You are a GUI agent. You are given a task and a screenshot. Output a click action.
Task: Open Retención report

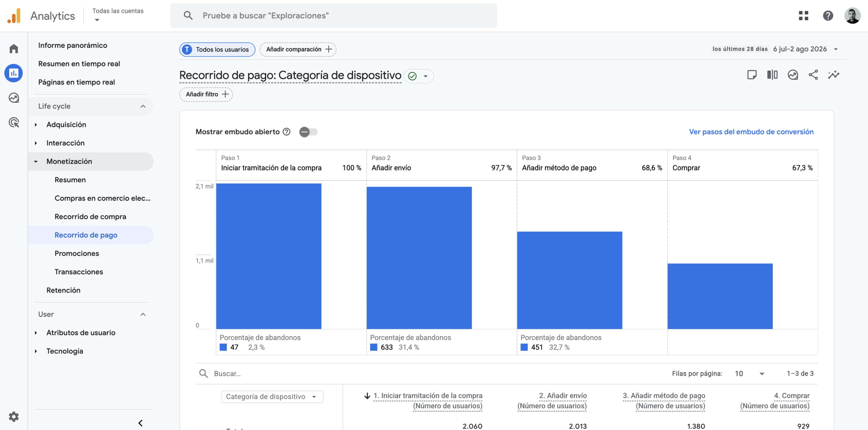point(63,290)
